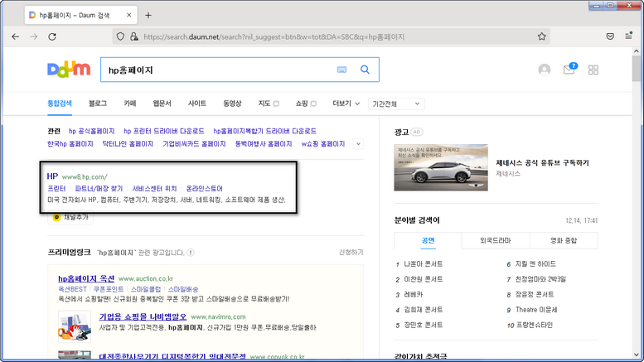Image resolution: width=644 pixels, height=362 pixels.
Task: Reload the current page
Action: [52, 37]
